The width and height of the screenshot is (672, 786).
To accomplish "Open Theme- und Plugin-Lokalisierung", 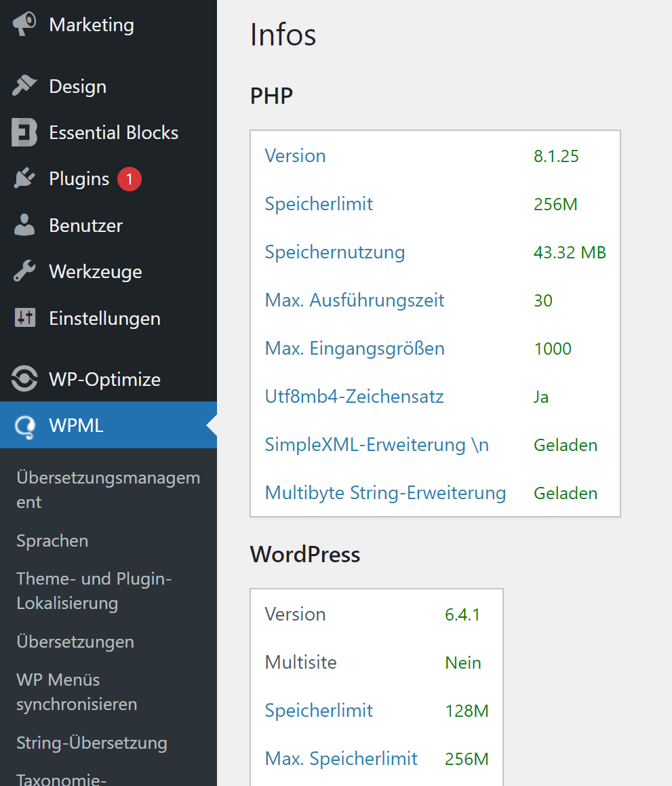I will [x=94, y=591].
